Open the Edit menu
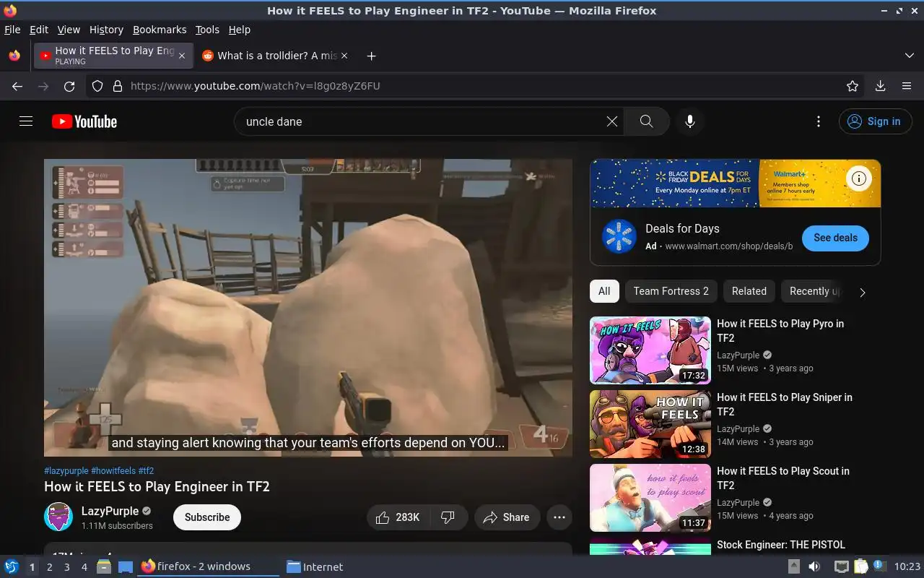 39,30
